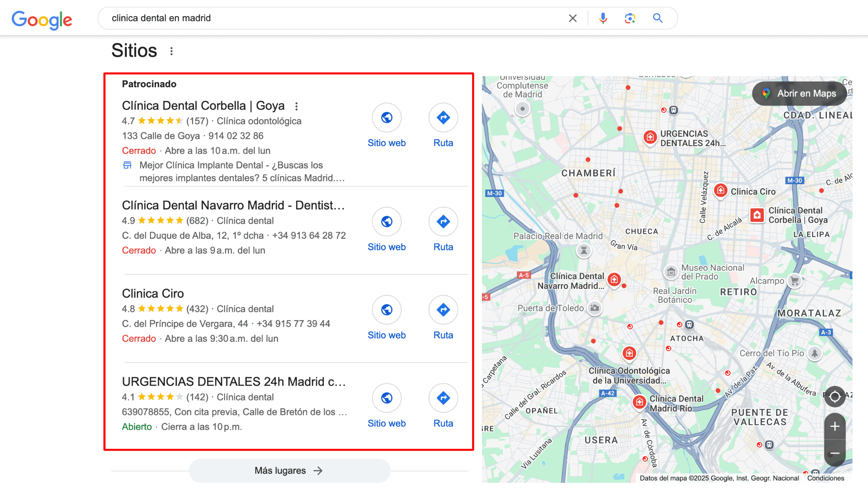Click Ruta label for Clinica Ciro
The height and width of the screenshot is (501, 868).
coord(443,335)
